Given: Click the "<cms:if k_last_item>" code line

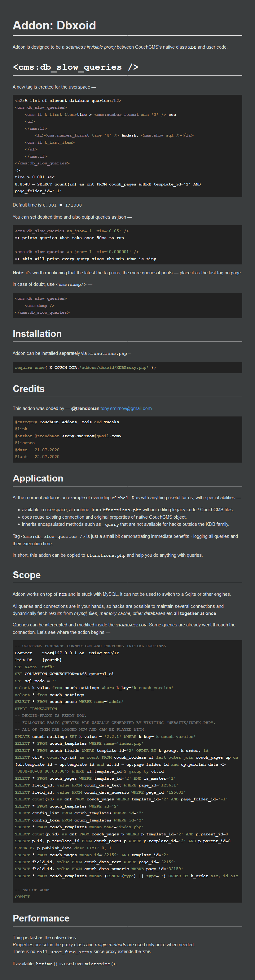Looking at the screenshot, I should [50, 142].
